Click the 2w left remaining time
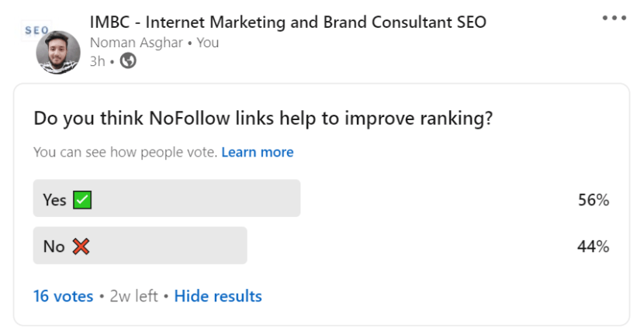This screenshot has height=331, width=644. click(134, 296)
